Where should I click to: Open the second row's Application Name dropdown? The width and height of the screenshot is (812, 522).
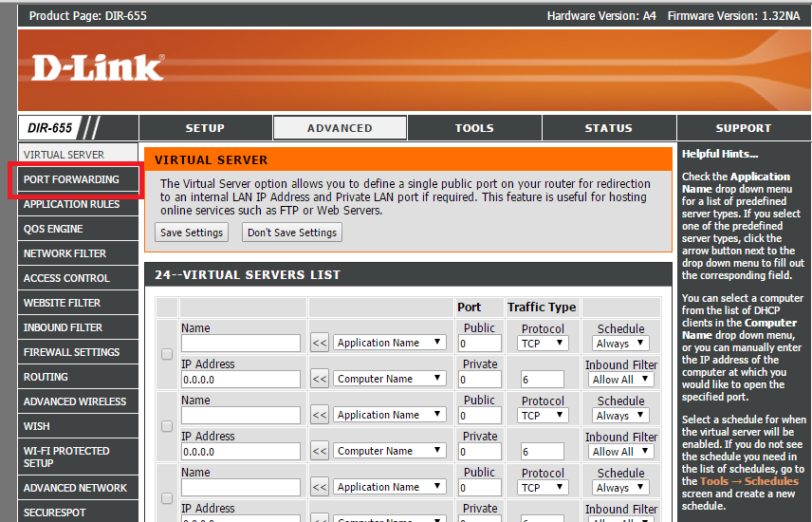tap(390, 415)
